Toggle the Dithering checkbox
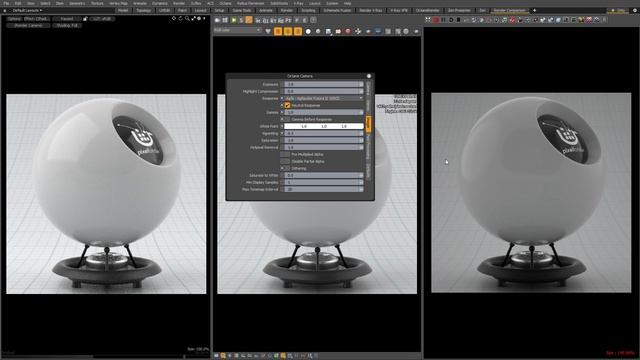The image size is (640, 360). click(287, 168)
